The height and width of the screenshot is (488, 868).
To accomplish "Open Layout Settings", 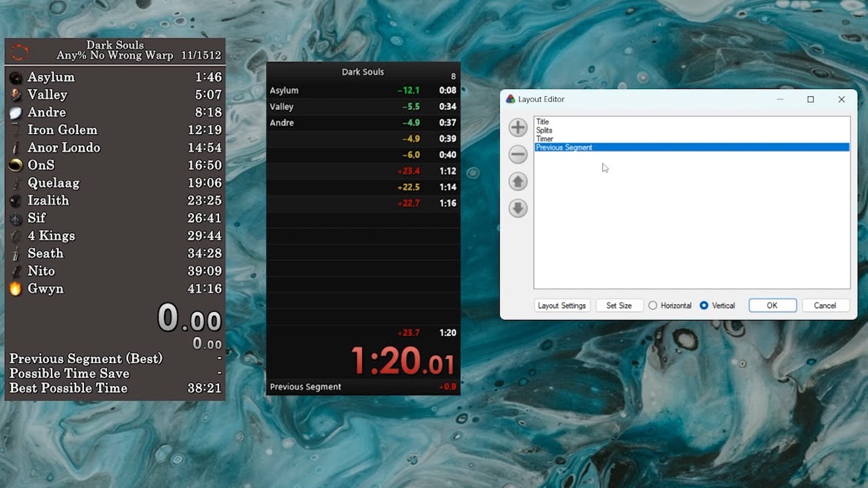I will (x=561, y=306).
